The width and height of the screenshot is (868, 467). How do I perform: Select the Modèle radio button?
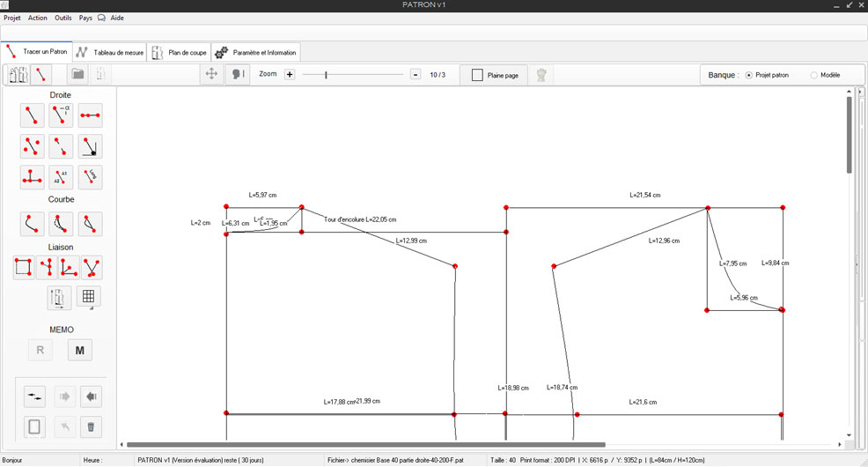click(813, 75)
